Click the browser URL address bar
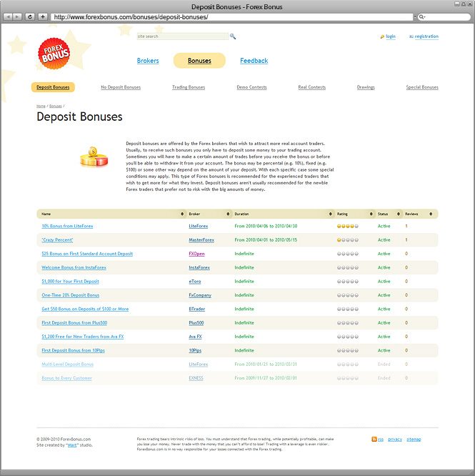 (231, 17)
